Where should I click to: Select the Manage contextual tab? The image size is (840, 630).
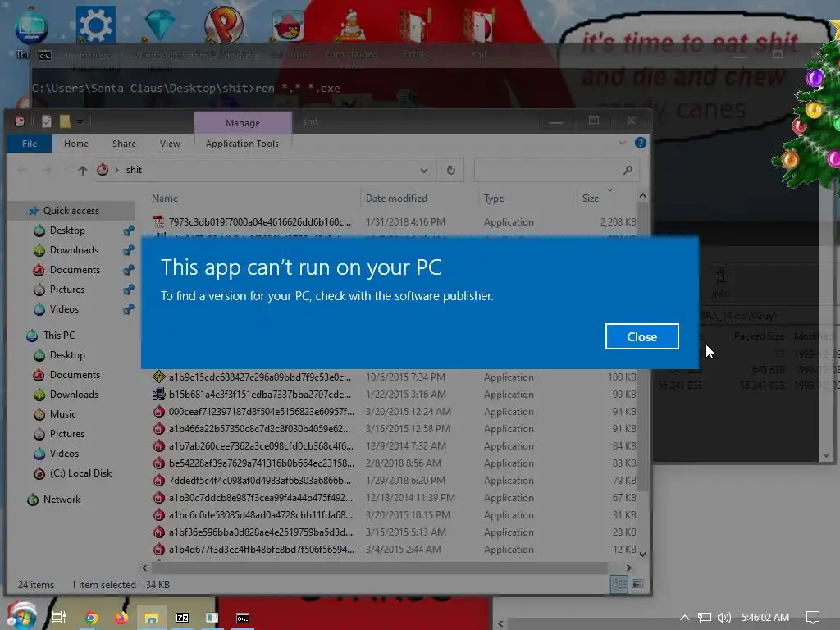[x=243, y=123]
